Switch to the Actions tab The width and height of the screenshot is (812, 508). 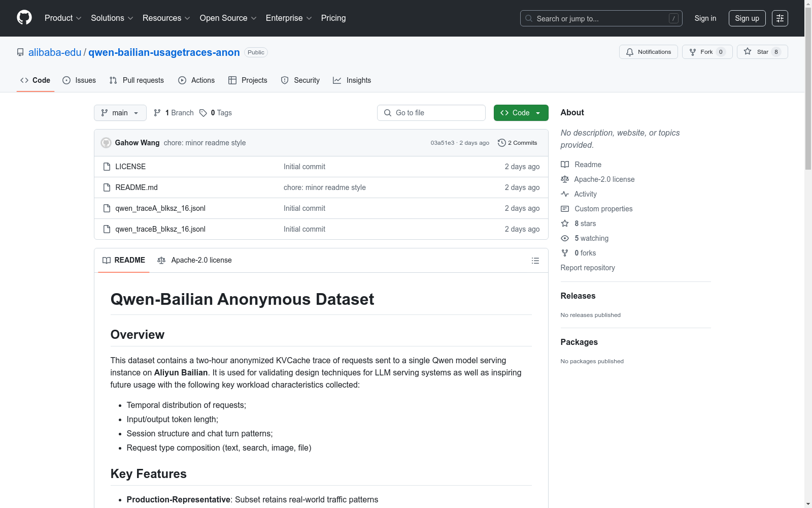(x=196, y=80)
